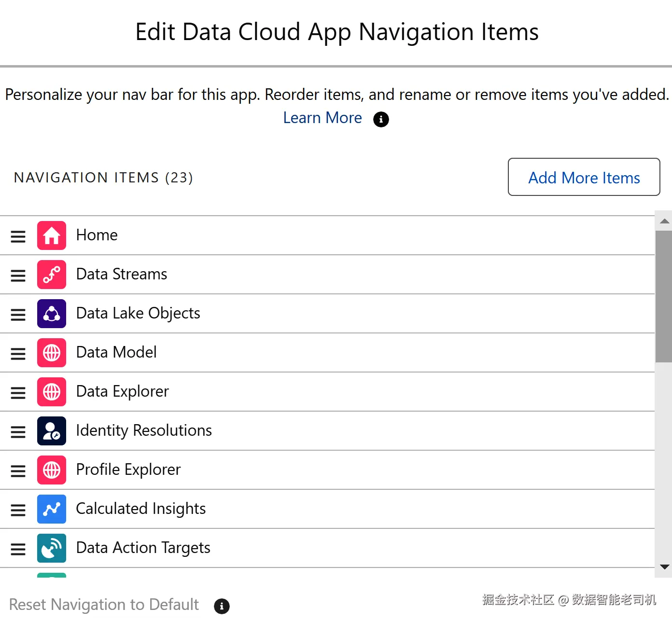672x622 pixels.
Task: Click the list's vertical scrollbar thumb
Action: 663,296
